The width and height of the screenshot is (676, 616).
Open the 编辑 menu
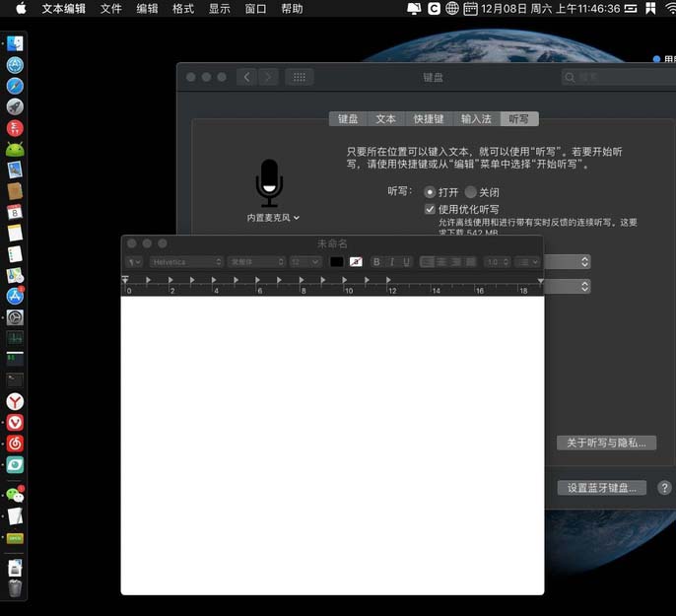(147, 9)
